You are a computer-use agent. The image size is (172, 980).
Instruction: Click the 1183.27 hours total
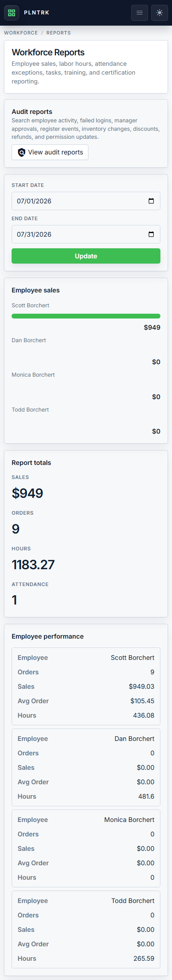pos(33,564)
